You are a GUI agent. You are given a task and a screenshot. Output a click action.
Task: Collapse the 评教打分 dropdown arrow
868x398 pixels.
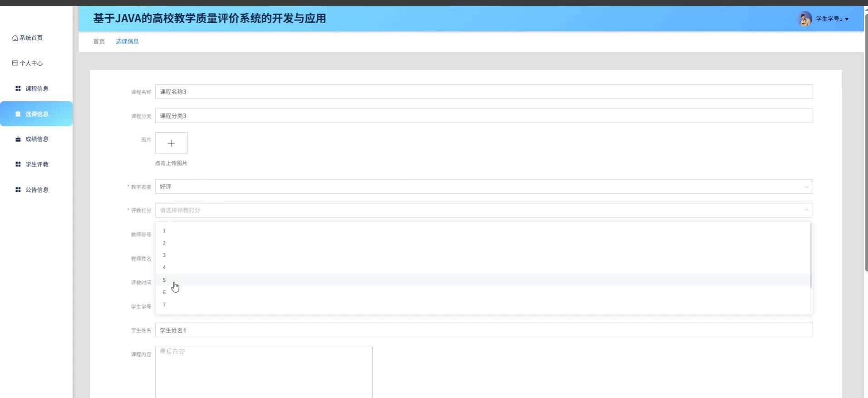806,210
